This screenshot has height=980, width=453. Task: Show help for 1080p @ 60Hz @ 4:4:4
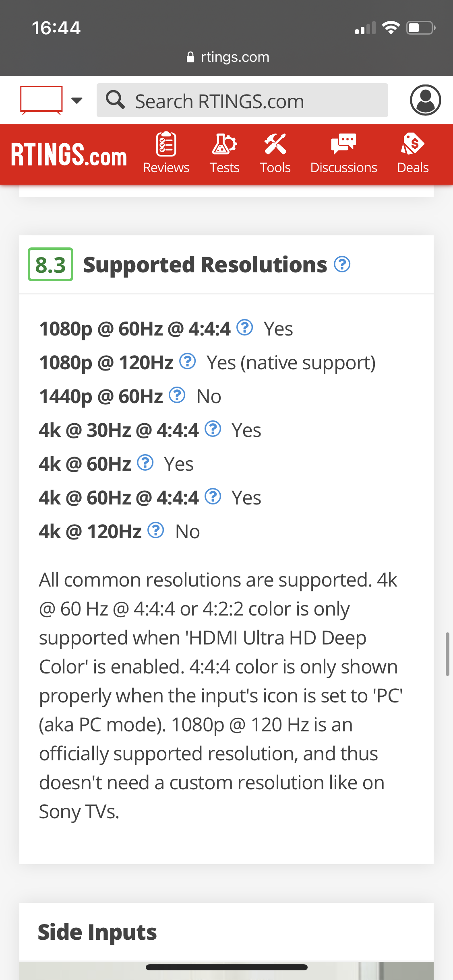[245, 327]
